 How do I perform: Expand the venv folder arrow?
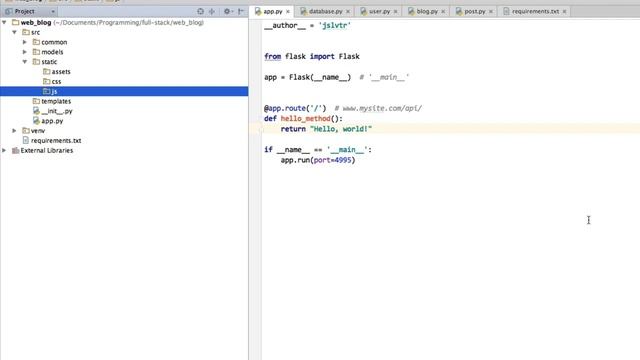coord(14,131)
